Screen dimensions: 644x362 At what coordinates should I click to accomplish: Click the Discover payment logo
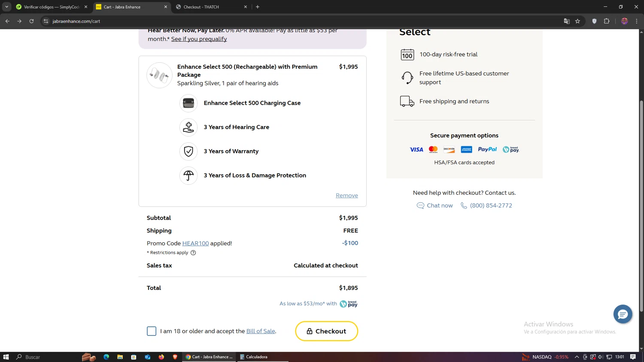tap(449, 150)
